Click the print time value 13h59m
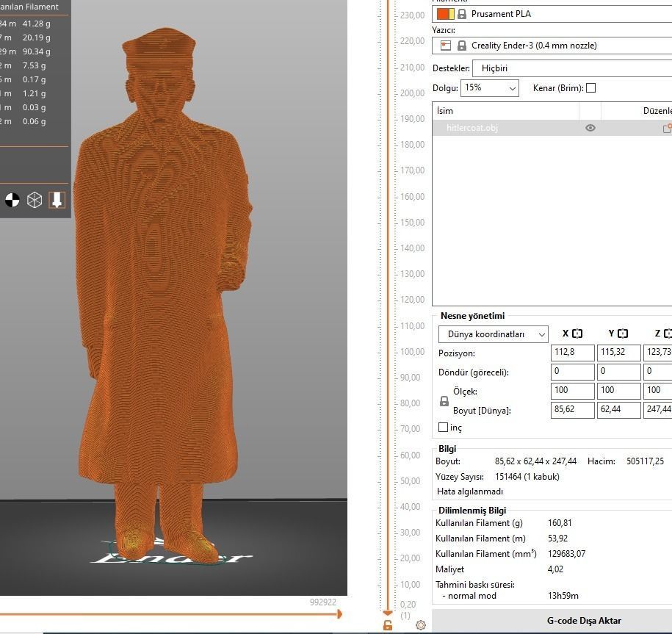672x634 pixels. pos(563,596)
